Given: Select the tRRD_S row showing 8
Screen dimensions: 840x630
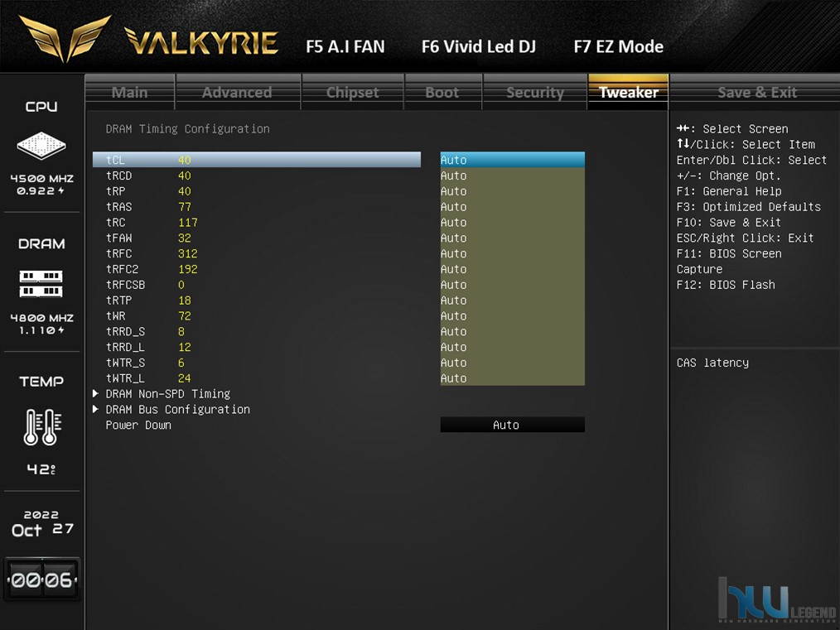Looking at the screenshot, I should (257, 331).
